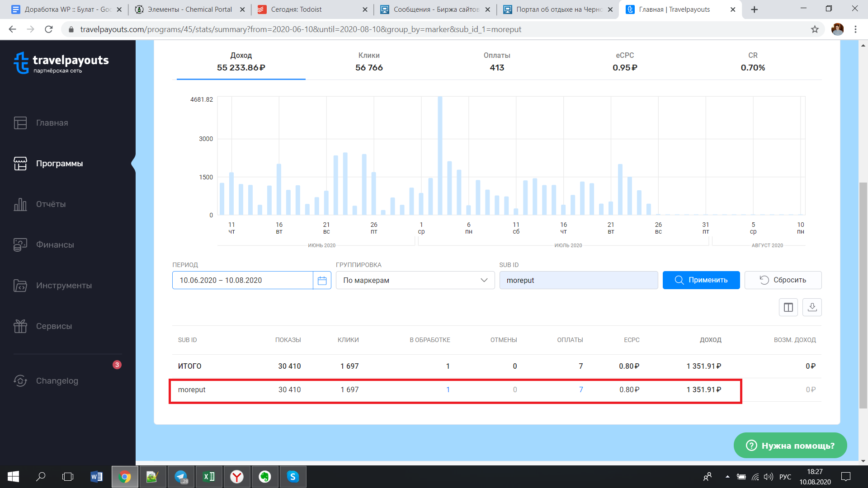Open the calendar date picker icon
The height and width of the screenshot is (488, 868).
[x=322, y=281]
